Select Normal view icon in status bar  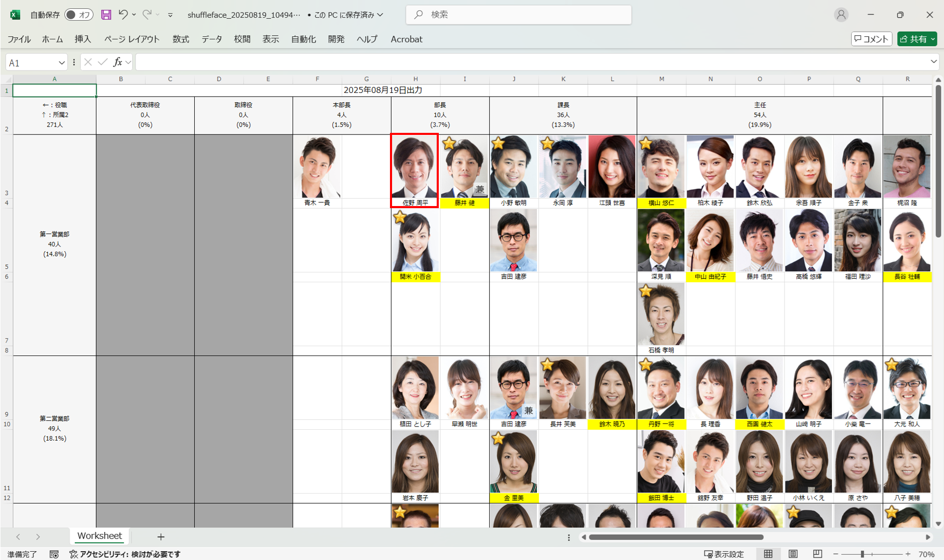click(x=768, y=554)
